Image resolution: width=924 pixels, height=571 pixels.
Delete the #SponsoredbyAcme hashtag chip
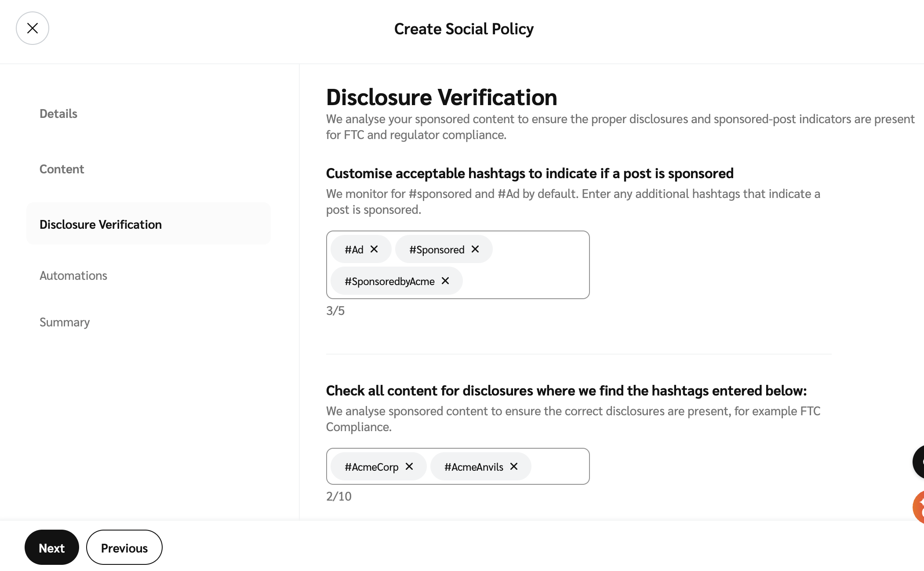click(445, 281)
